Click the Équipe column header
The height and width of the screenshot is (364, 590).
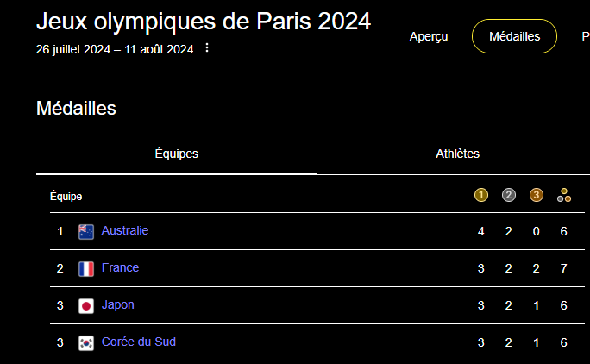point(66,197)
